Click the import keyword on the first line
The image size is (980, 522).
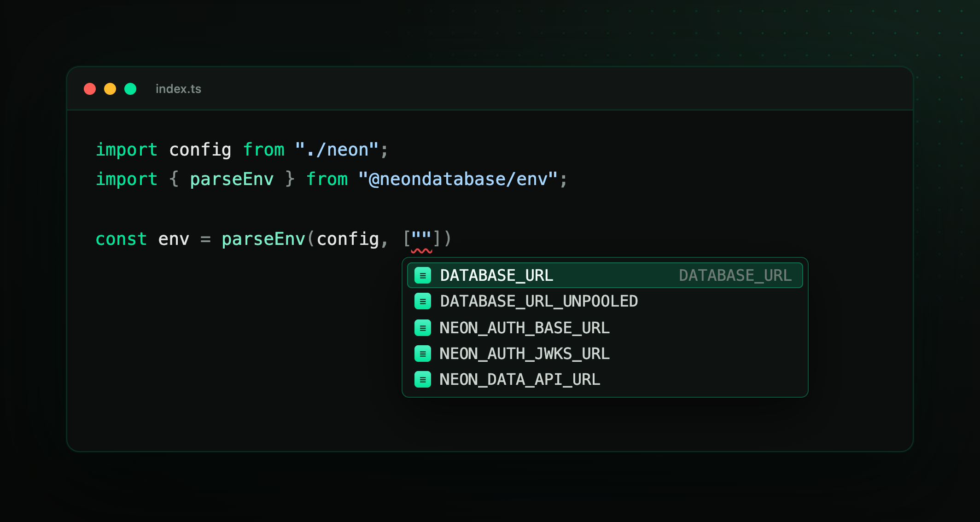pyautogui.click(x=126, y=150)
